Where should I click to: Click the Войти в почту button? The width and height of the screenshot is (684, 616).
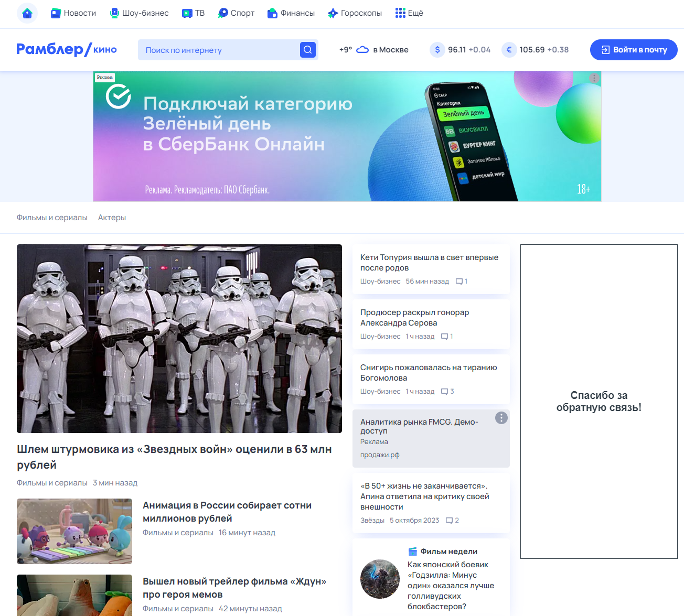634,50
